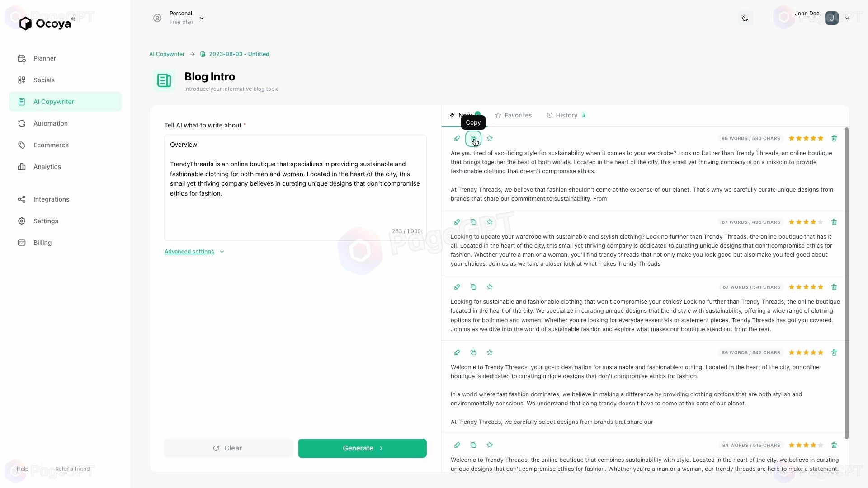Switch to the Favorites tab
This screenshot has width=868, height=488.
(514, 115)
